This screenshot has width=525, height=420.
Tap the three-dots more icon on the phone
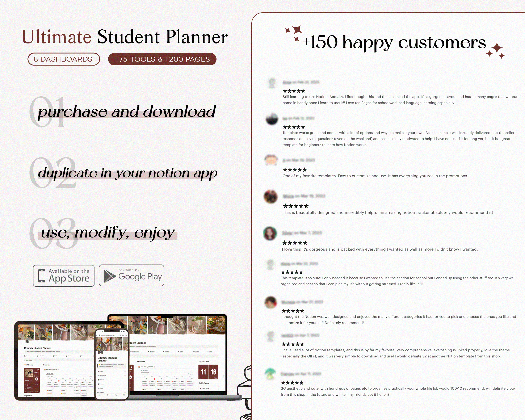point(126,336)
